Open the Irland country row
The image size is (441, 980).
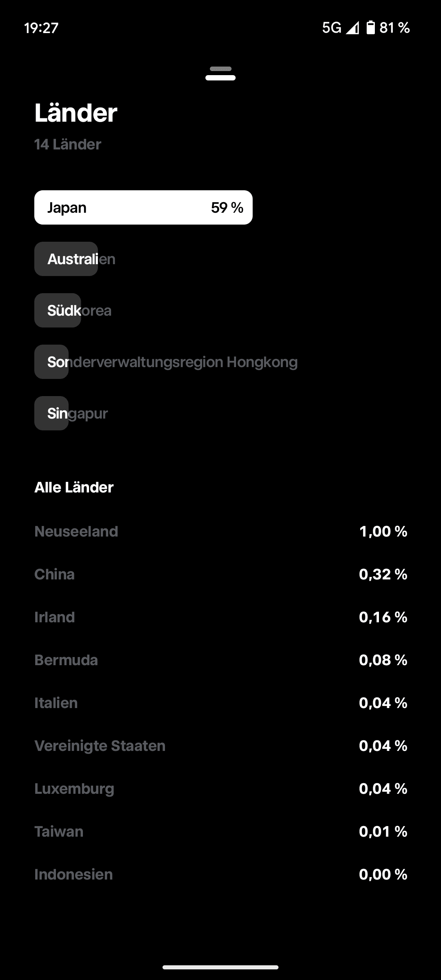[220, 617]
